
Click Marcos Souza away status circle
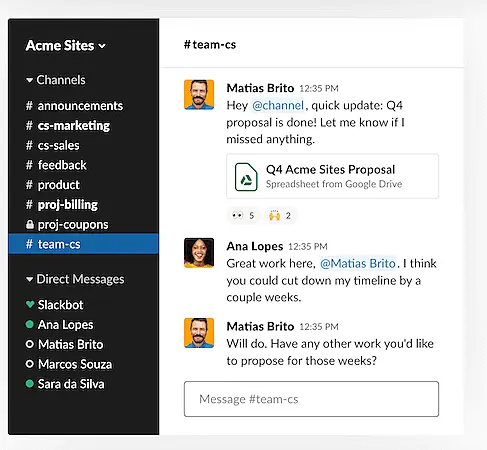pos(30,364)
